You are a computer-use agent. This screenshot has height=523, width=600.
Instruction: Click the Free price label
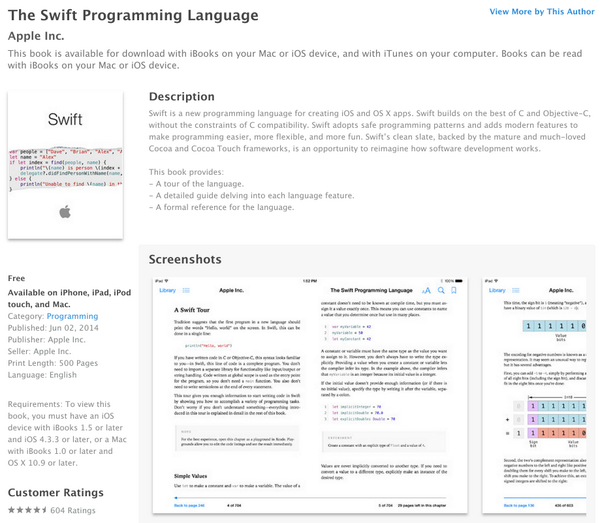point(16,278)
